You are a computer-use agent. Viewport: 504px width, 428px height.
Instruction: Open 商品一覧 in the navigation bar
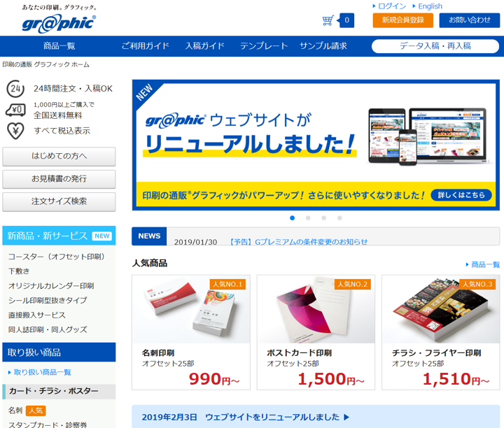[x=59, y=46]
